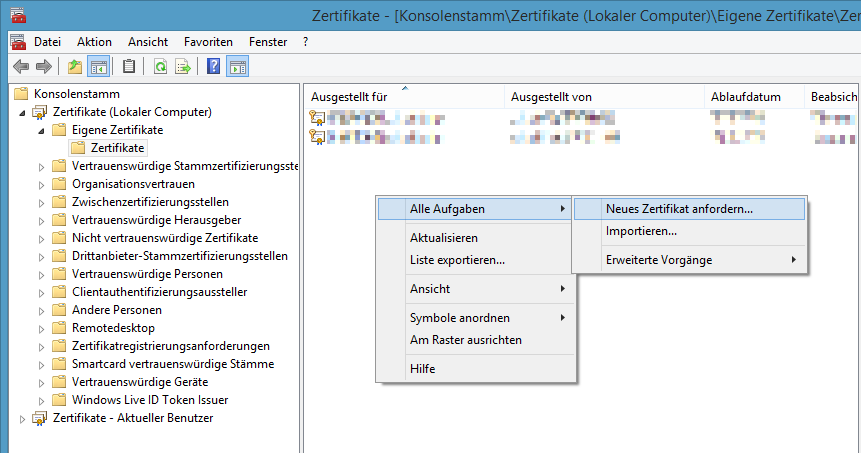Open the Aktion menu in menu bar
Image resolution: width=861 pixels, height=453 pixels.
[94, 42]
